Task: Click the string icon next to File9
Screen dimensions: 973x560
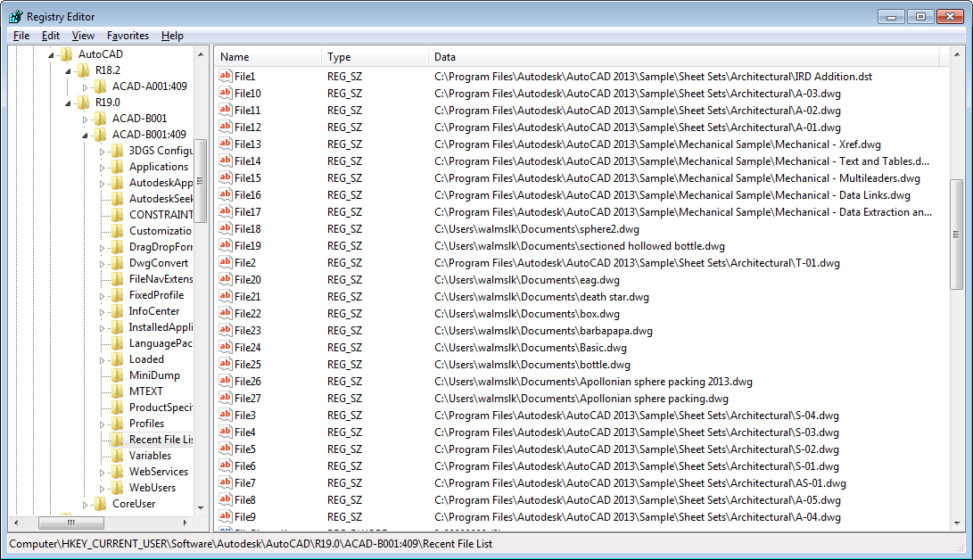Action: click(x=226, y=517)
